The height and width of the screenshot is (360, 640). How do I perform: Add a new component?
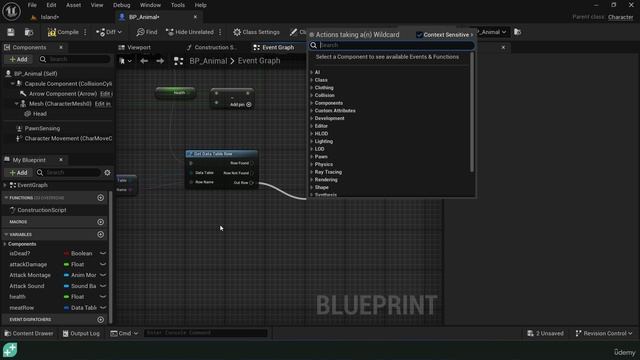pos(18,59)
